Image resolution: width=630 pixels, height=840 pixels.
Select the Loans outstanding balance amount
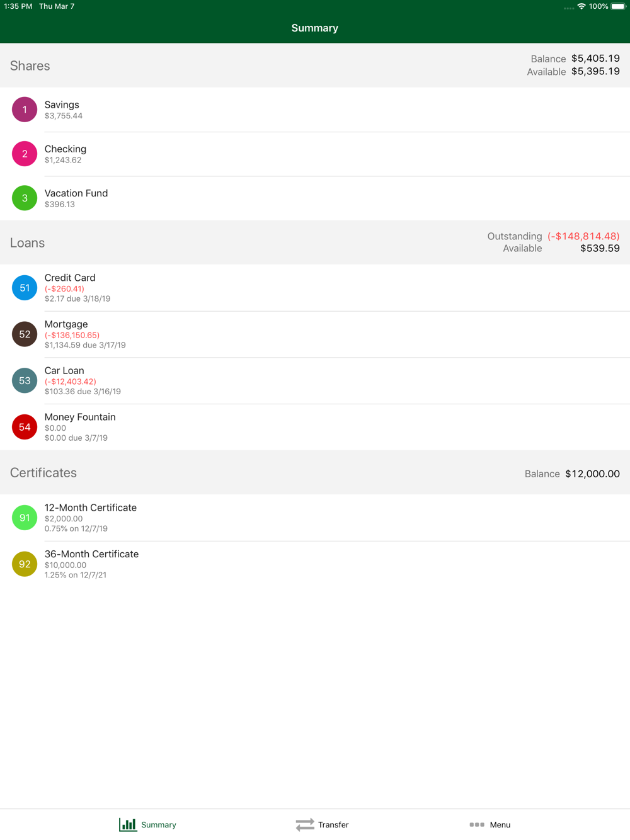tap(583, 236)
